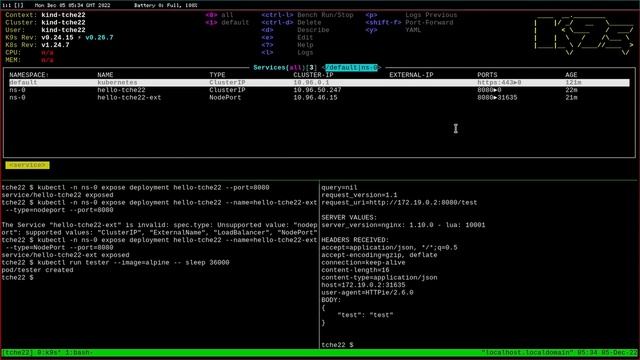This screenshot has height=360, width=640.
Task: Click the request_uri line in right pane
Action: click(399, 202)
